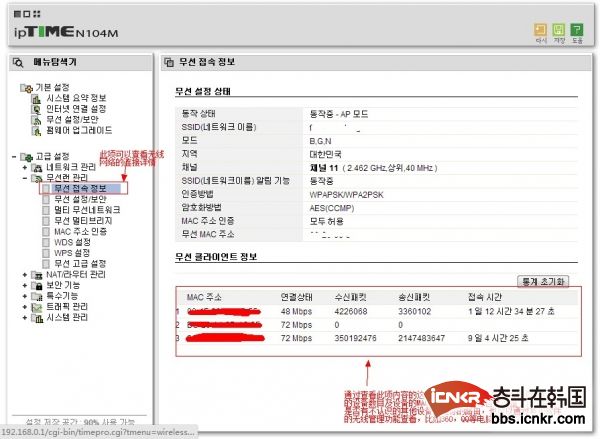Click the 대한민국 region value
The height and width of the screenshot is (439, 600).
click(325, 155)
